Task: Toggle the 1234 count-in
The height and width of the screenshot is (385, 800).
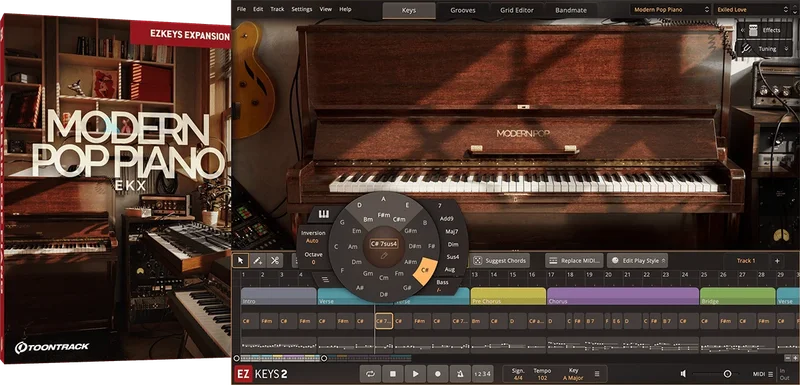Action: click(482, 374)
